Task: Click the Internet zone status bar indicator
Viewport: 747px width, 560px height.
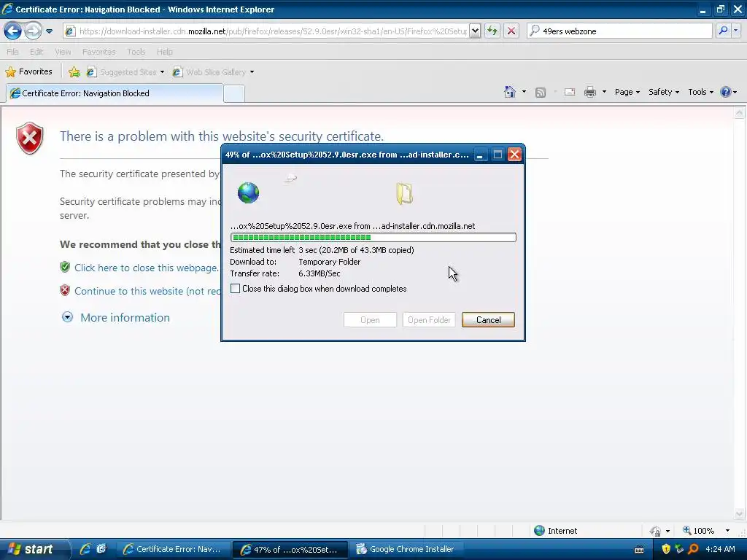Action: (556, 531)
